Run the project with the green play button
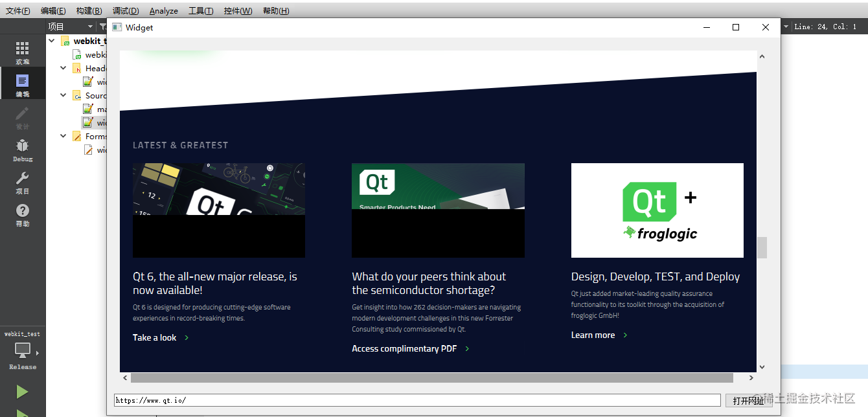Image resolution: width=868 pixels, height=417 pixels. click(22, 391)
